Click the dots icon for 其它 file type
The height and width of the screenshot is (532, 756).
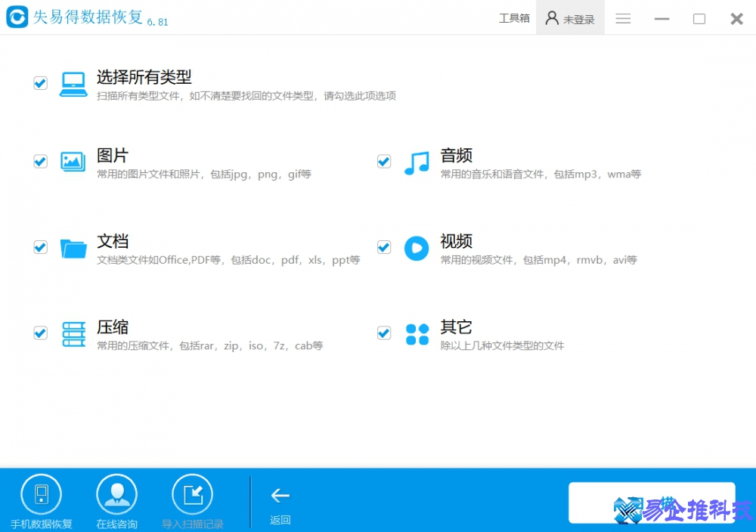417,332
